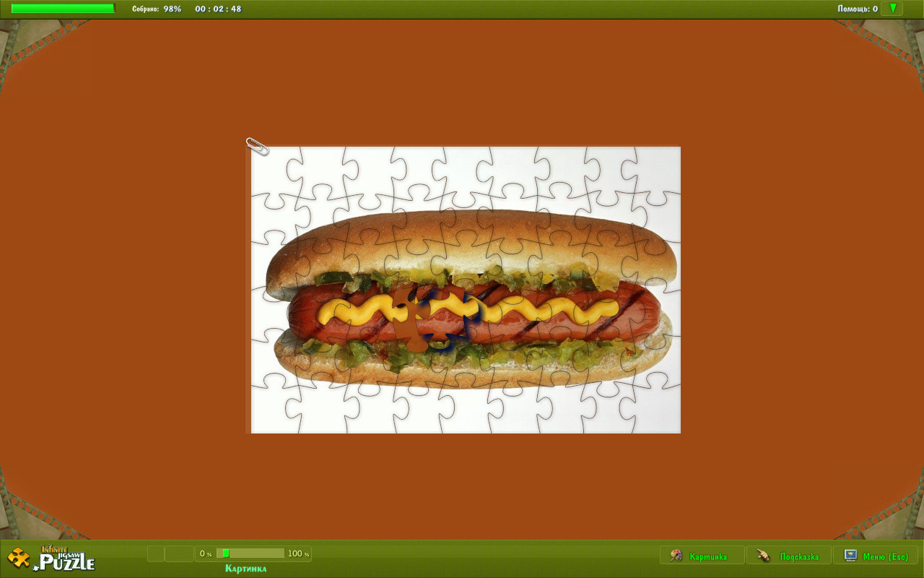924x578 pixels.
Task: Click the Infinite Jigsaw Puzzle logo
Action: (x=51, y=558)
